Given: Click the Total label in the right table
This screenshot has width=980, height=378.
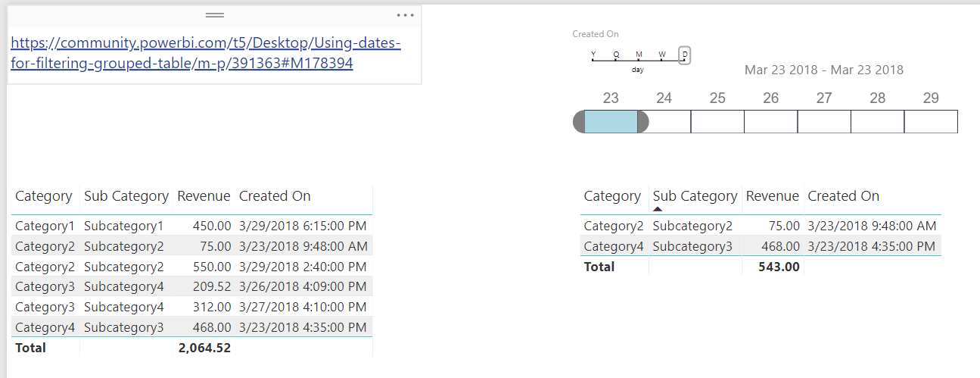Looking at the screenshot, I should pyautogui.click(x=599, y=267).
